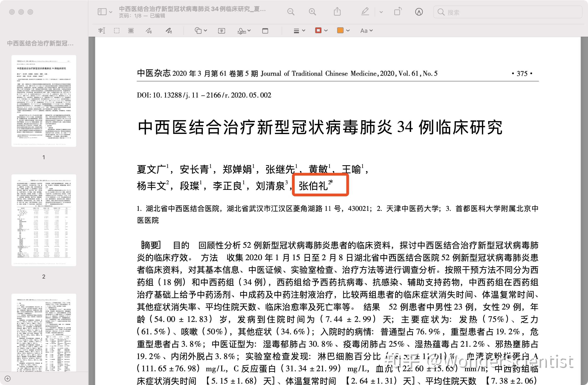Open the fill color orange swatch
The image size is (588, 385).
pyautogui.click(x=340, y=30)
